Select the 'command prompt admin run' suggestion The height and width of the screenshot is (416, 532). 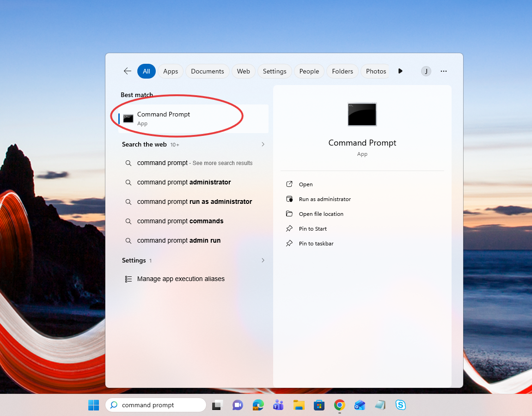(x=193, y=240)
